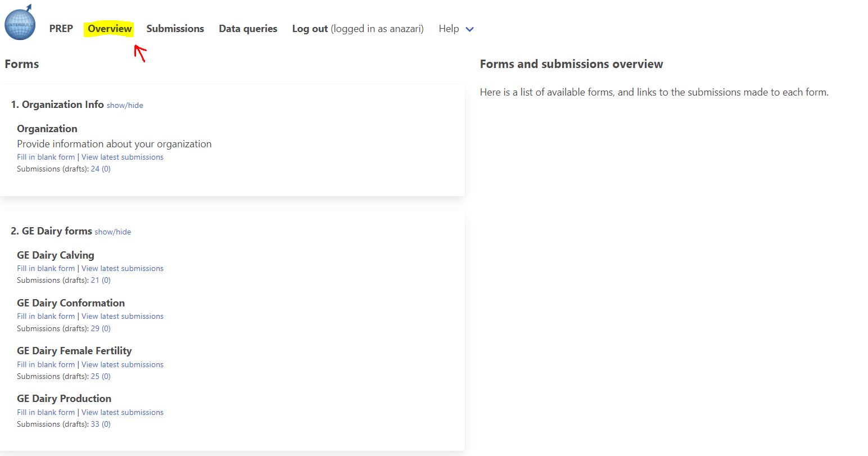The height and width of the screenshot is (456, 868).
Task: Fill in blank Organization form
Action: coord(46,157)
